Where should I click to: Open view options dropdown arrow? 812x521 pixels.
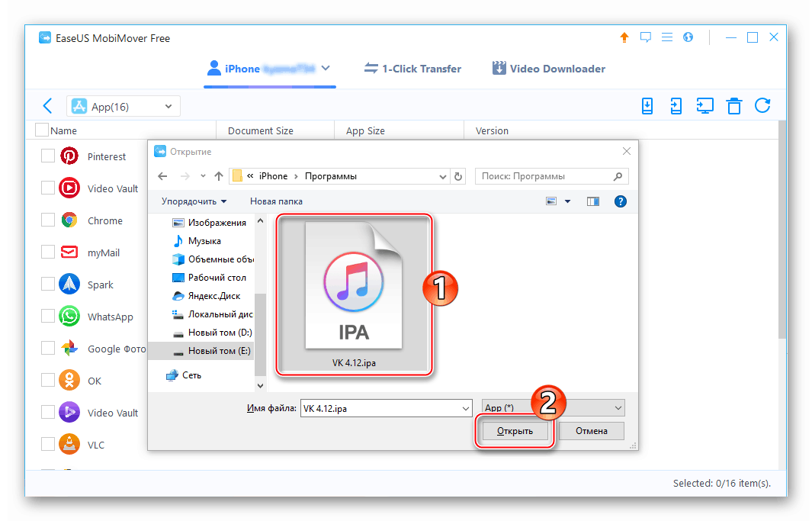tap(567, 201)
